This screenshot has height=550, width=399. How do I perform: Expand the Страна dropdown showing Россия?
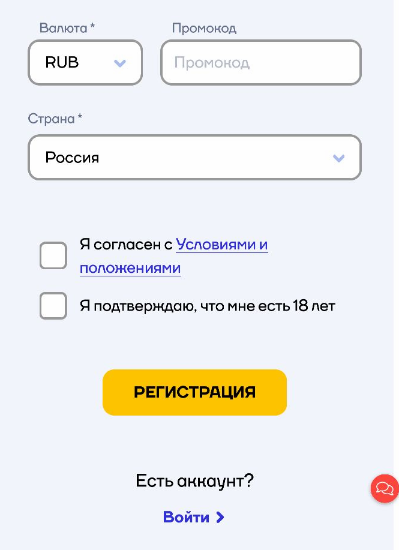[195, 157]
